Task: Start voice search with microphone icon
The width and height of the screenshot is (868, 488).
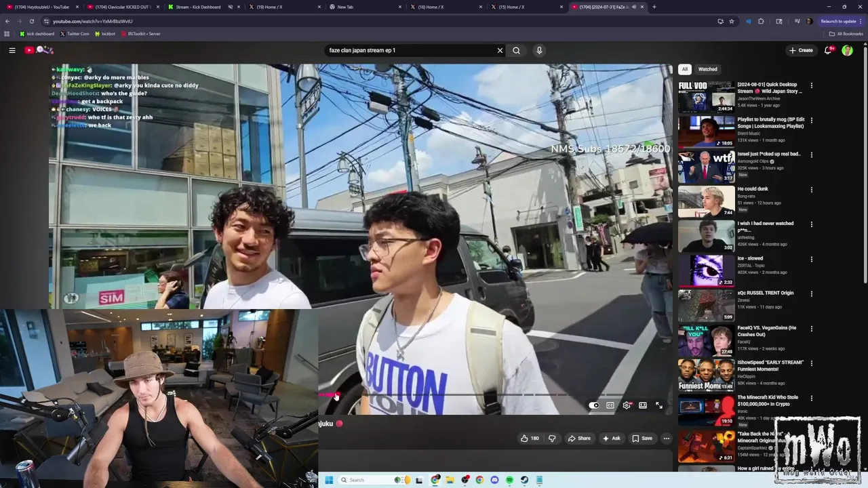Action: [x=539, y=50]
